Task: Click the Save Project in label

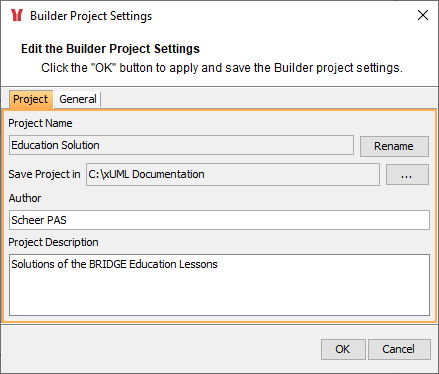Action: (x=44, y=174)
